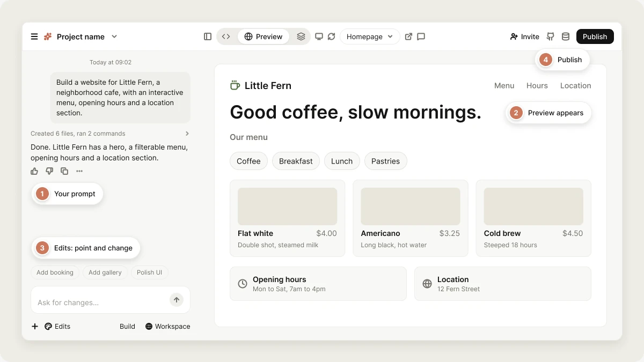Image resolution: width=644 pixels, height=362 pixels.
Task: Click the 'Our menu' label
Action: (x=248, y=137)
